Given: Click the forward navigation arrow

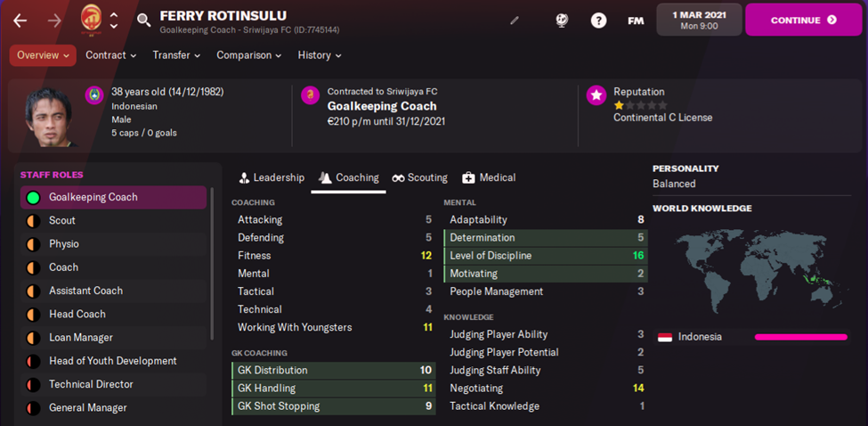Looking at the screenshot, I should [54, 20].
